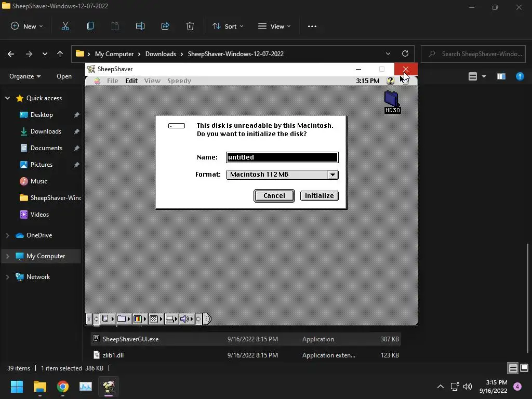Viewport: 532px width, 399px height.
Task: Open the Format dropdown Macintosh 112 MB
Action: tap(282, 175)
